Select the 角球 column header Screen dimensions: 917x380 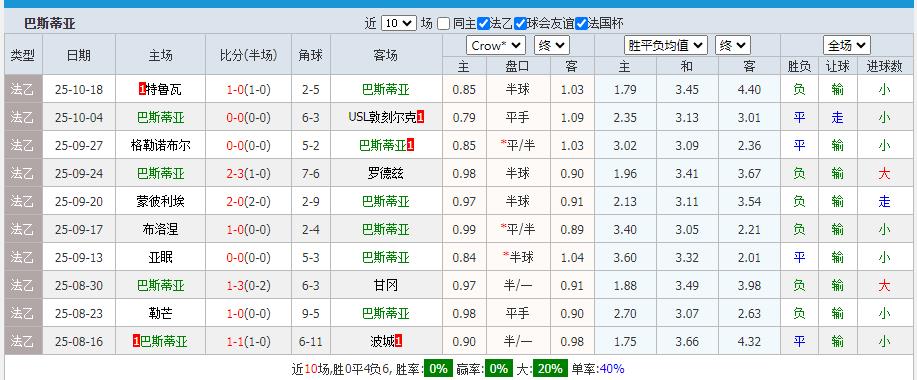[x=311, y=55]
